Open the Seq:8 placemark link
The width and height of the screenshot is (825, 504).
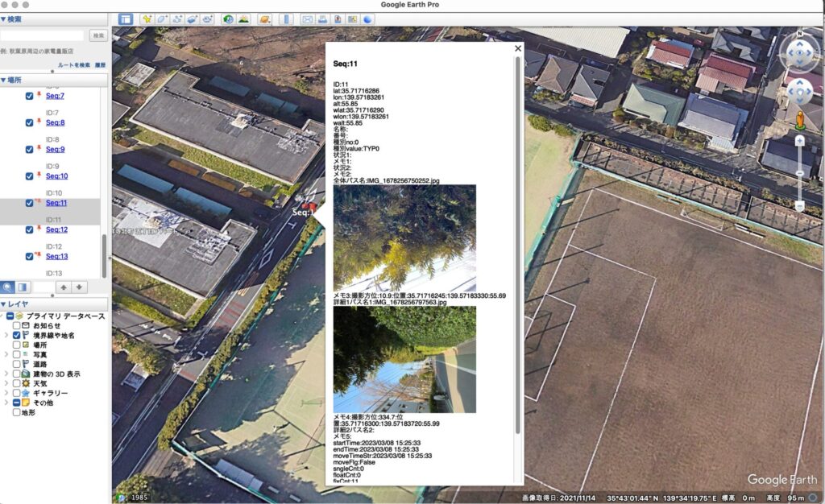click(x=56, y=122)
